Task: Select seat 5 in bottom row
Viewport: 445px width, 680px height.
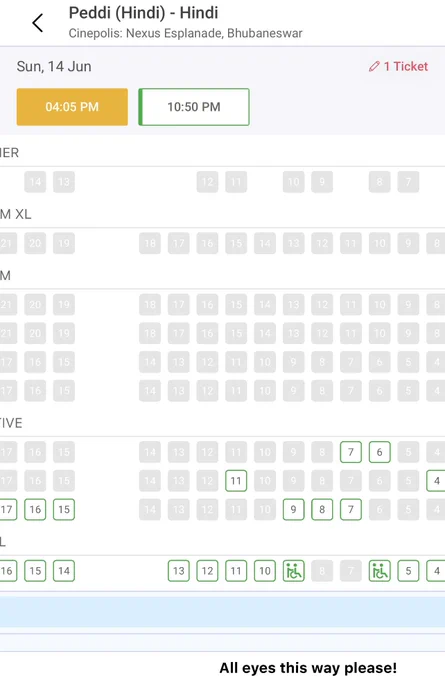Action: pyautogui.click(x=408, y=571)
